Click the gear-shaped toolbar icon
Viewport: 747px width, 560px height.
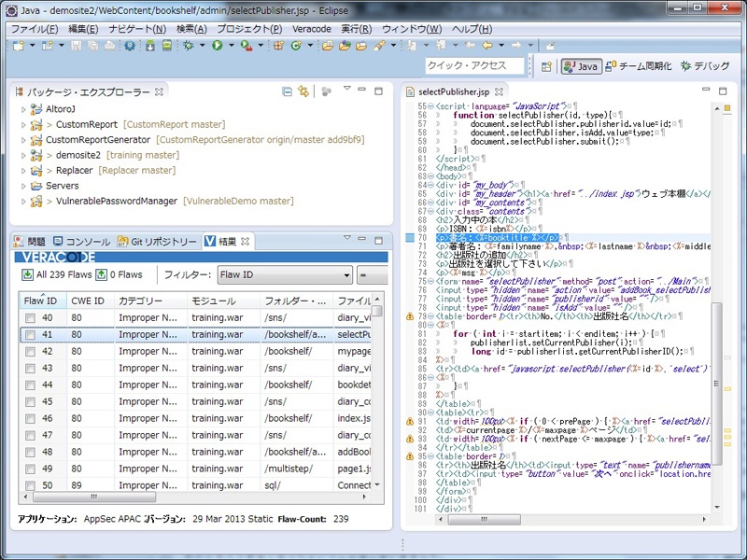(x=129, y=46)
